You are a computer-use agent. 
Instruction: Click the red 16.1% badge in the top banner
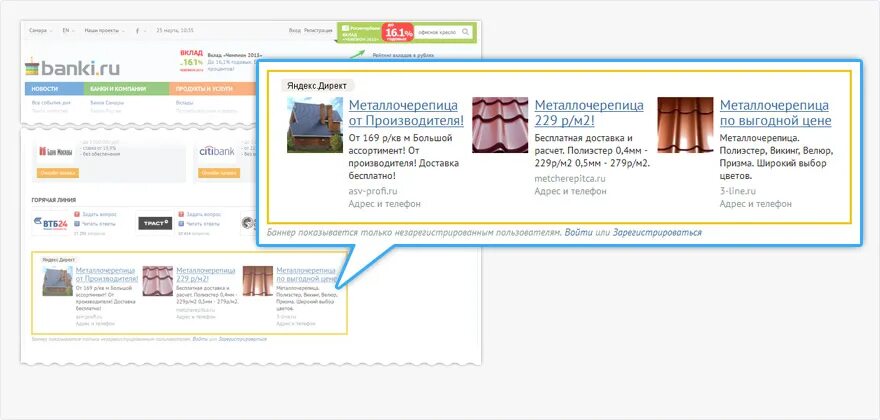click(x=398, y=33)
